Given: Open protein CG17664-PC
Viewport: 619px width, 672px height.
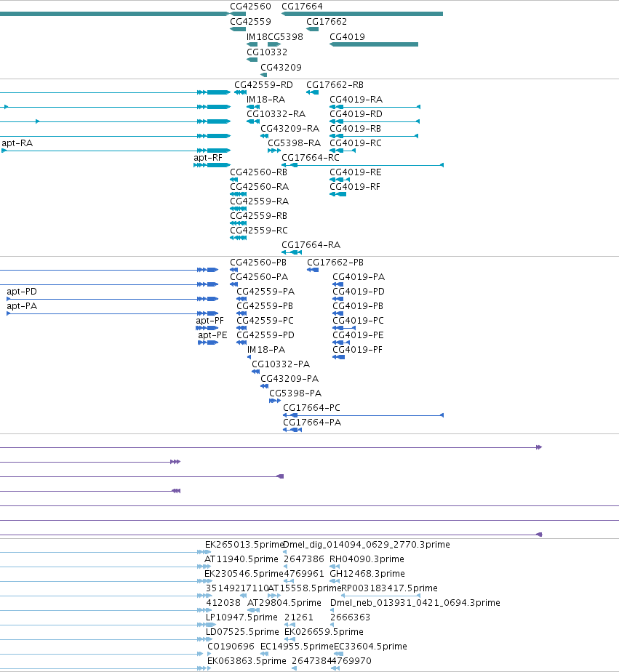Looking at the screenshot, I should point(311,408).
